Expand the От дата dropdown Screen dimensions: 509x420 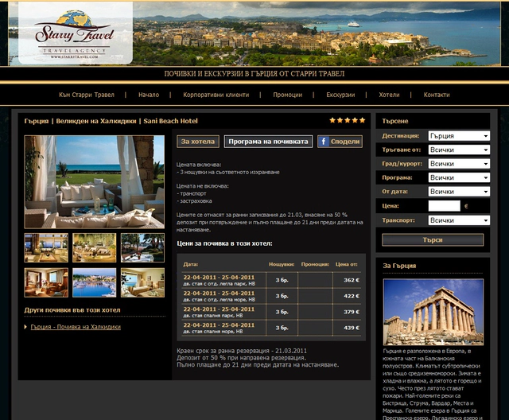[459, 192]
